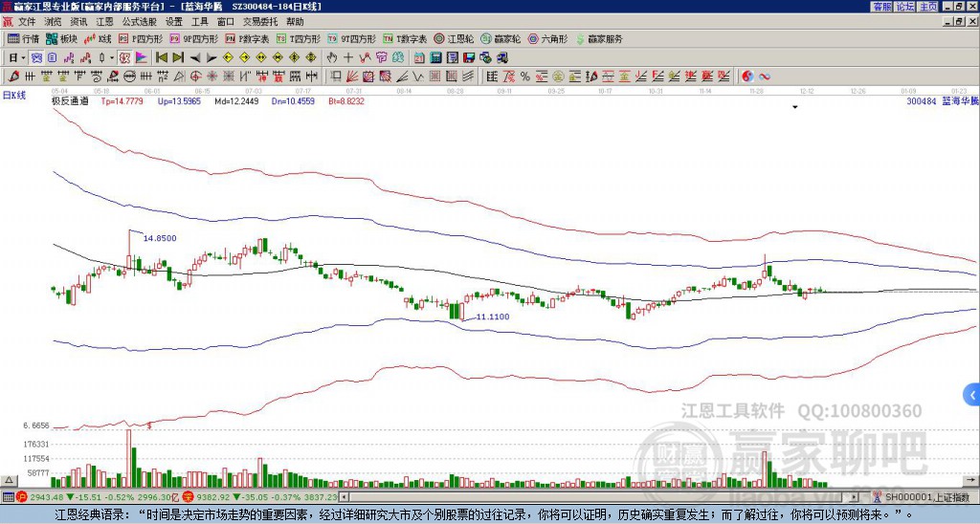The width and height of the screenshot is (980, 524).
Task: Open the 帮助 menu
Action: pyautogui.click(x=295, y=22)
